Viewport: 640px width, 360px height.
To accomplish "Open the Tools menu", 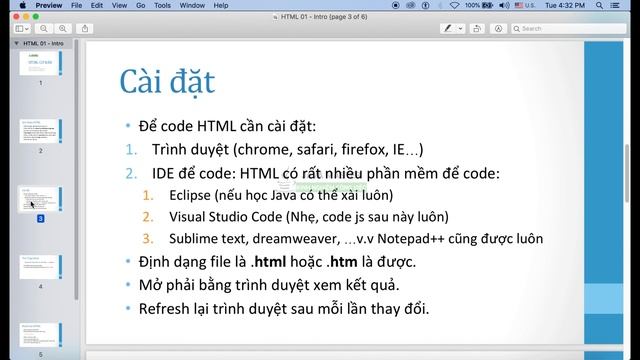I will click(x=162, y=5).
